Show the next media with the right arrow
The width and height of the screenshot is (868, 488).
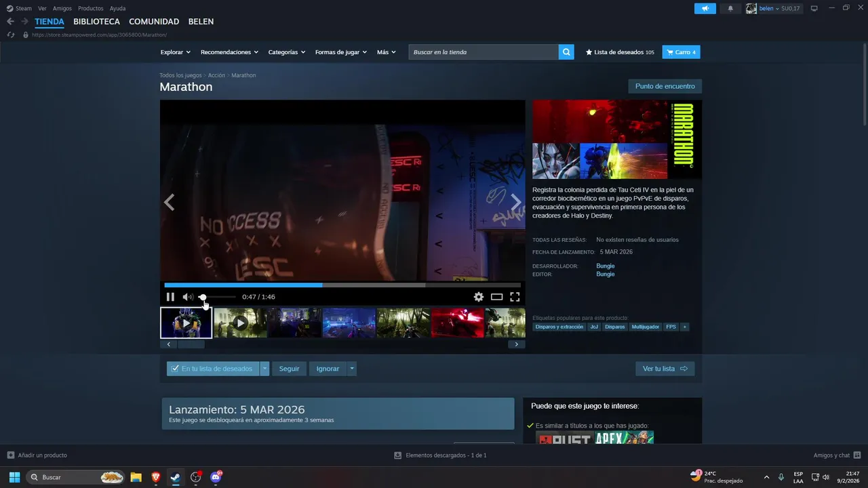tap(516, 202)
